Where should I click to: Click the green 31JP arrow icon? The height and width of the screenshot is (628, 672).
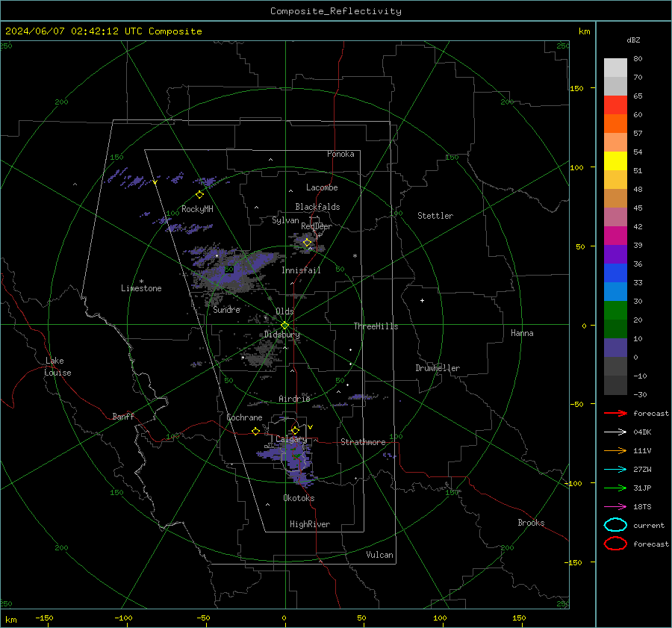615,488
